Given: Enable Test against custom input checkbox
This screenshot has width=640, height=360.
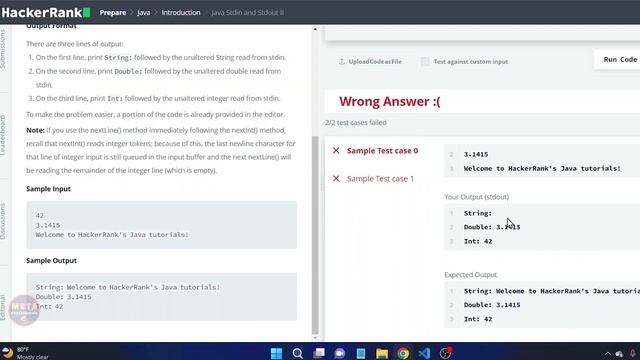Looking at the screenshot, I should click(x=425, y=62).
